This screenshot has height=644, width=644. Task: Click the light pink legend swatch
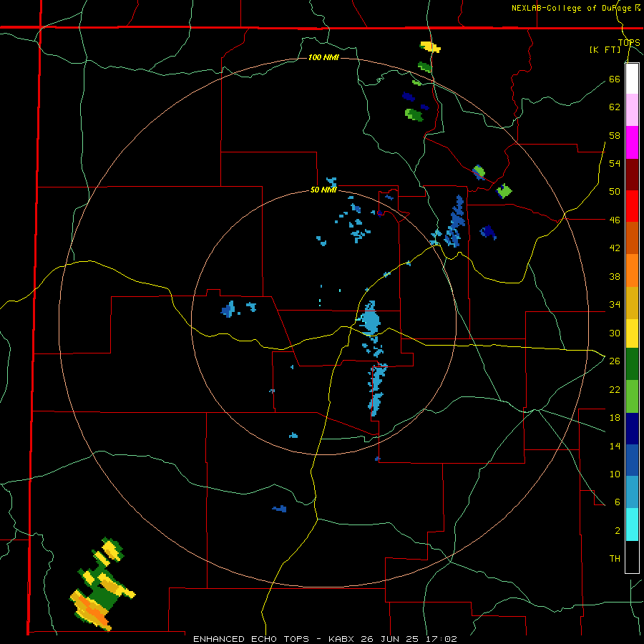pyautogui.click(x=632, y=110)
